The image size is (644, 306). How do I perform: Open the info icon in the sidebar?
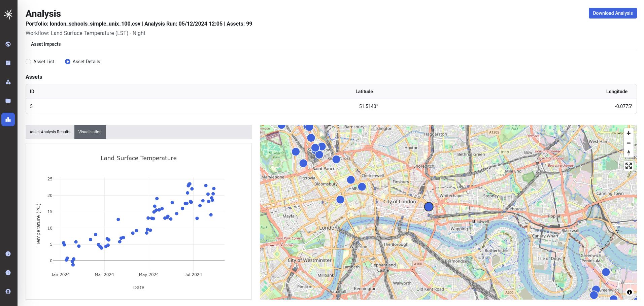[8, 273]
